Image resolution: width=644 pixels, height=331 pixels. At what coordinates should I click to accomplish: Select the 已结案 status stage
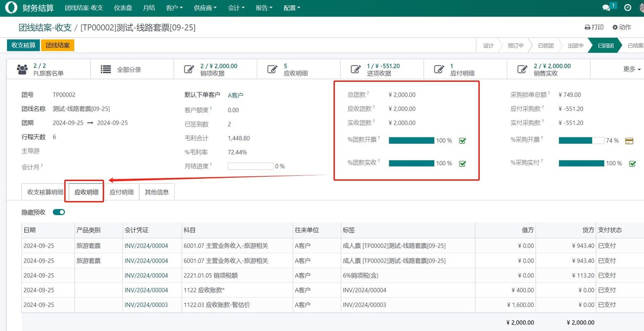[x=635, y=46]
